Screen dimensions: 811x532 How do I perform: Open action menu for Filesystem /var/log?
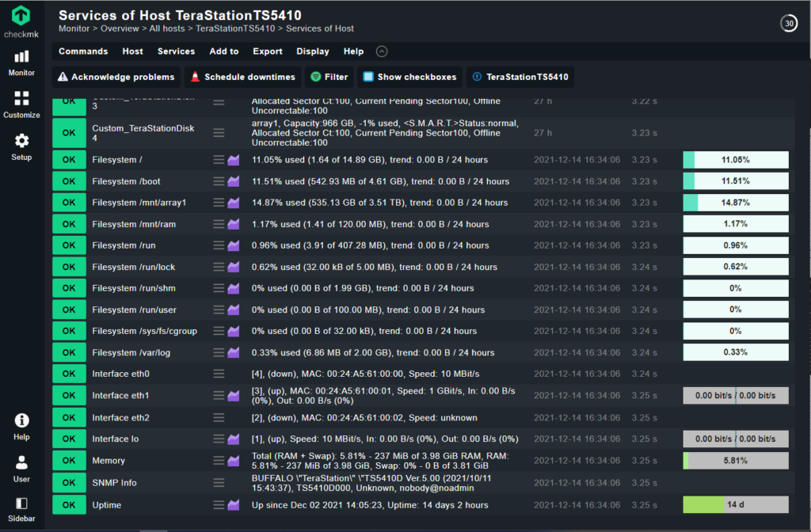point(219,352)
